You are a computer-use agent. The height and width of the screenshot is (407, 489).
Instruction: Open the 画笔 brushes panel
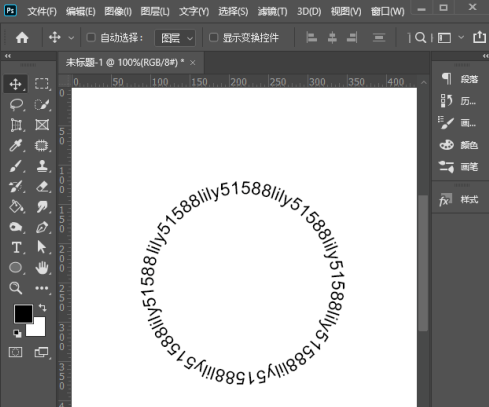[x=460, y=167]
